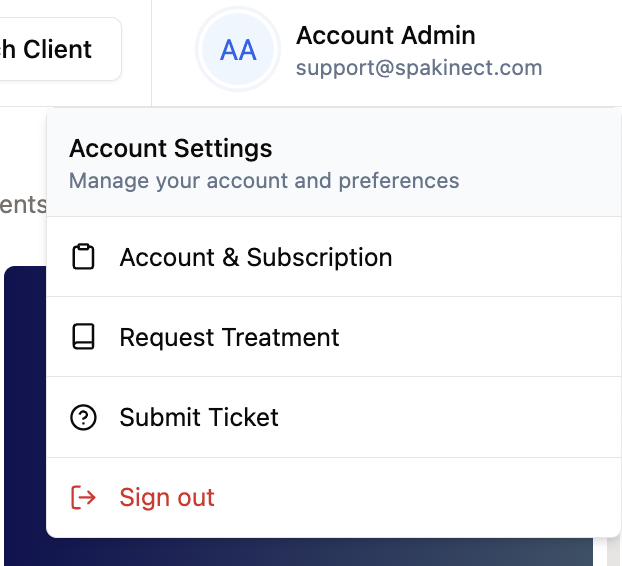The image size is (622, 566).
Task: Click the support@spakinect.com email text
Action: [419, 68]
